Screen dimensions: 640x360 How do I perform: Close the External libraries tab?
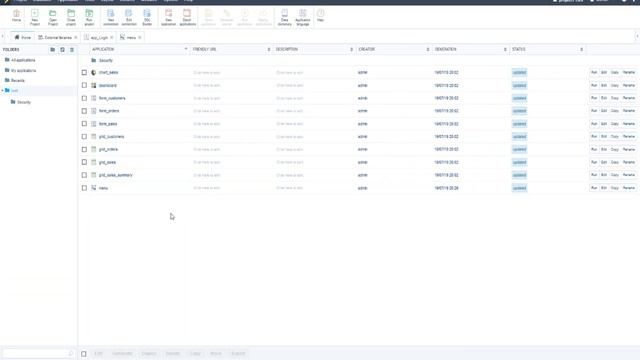tap(76, 38)
